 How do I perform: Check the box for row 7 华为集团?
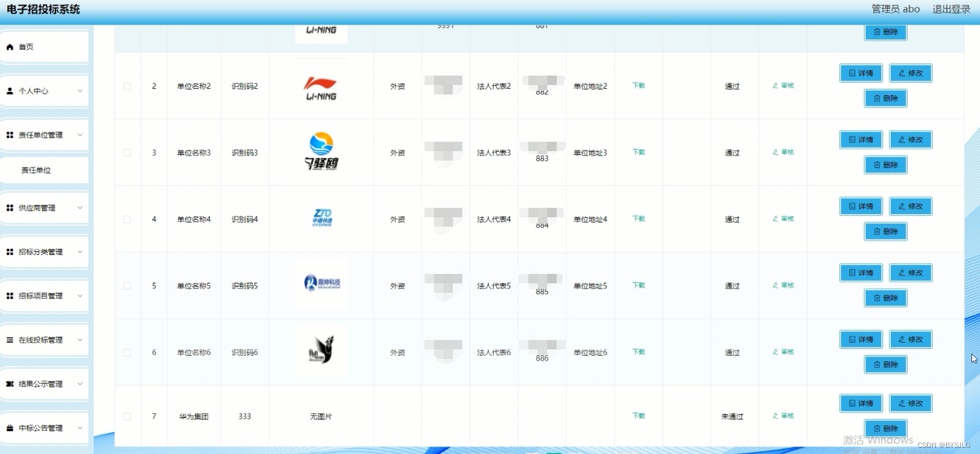[127, 417]
